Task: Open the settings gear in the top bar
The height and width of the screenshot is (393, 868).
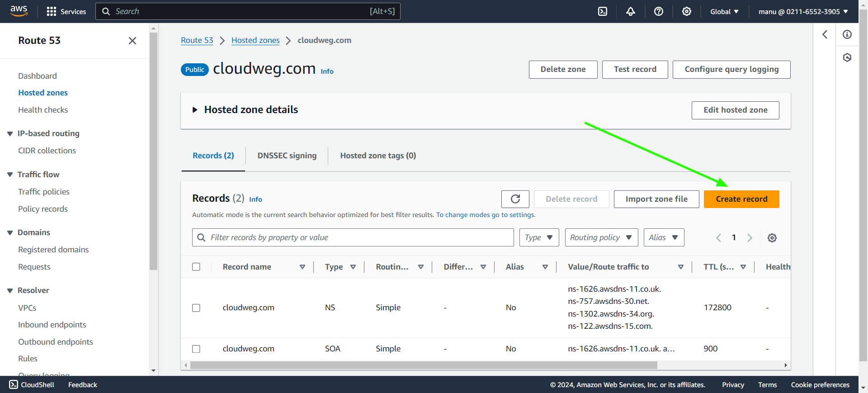Action: (687, 11)
